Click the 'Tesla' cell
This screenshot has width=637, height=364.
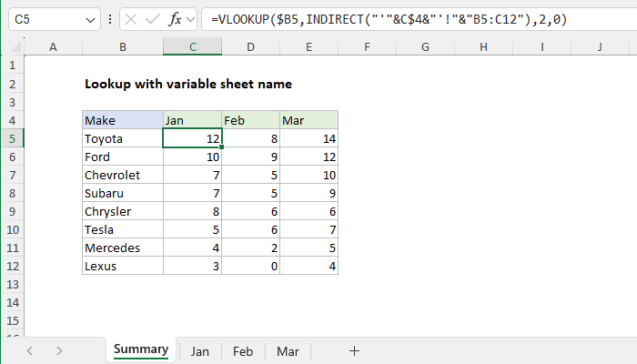tap(123, 229)
